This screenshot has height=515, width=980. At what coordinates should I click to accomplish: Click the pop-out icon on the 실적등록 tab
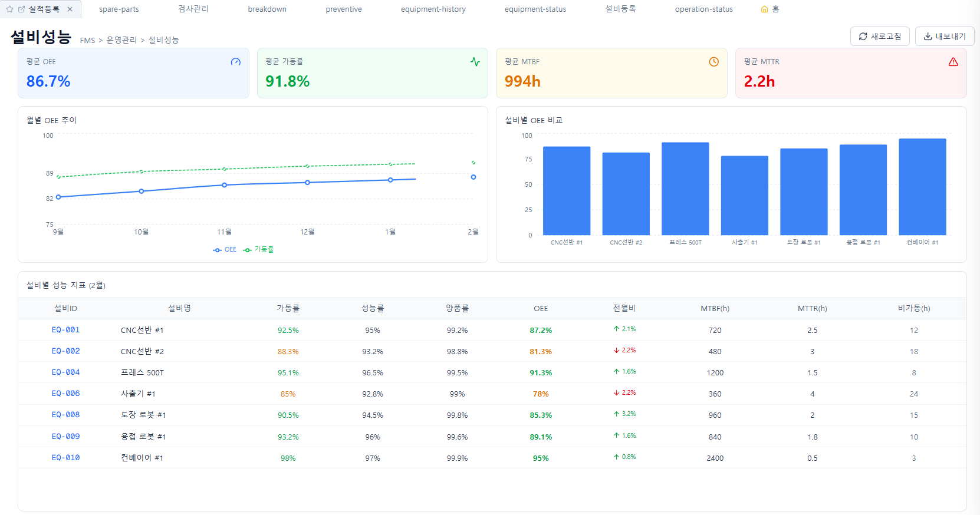(22, 9)
